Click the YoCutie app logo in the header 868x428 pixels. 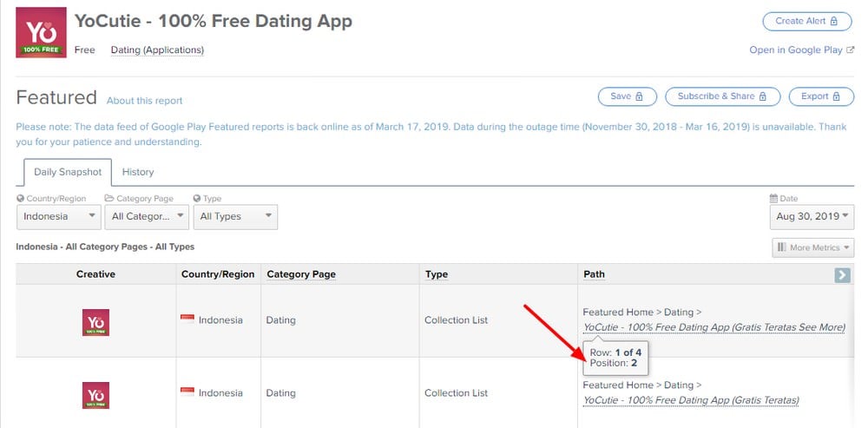41,33
